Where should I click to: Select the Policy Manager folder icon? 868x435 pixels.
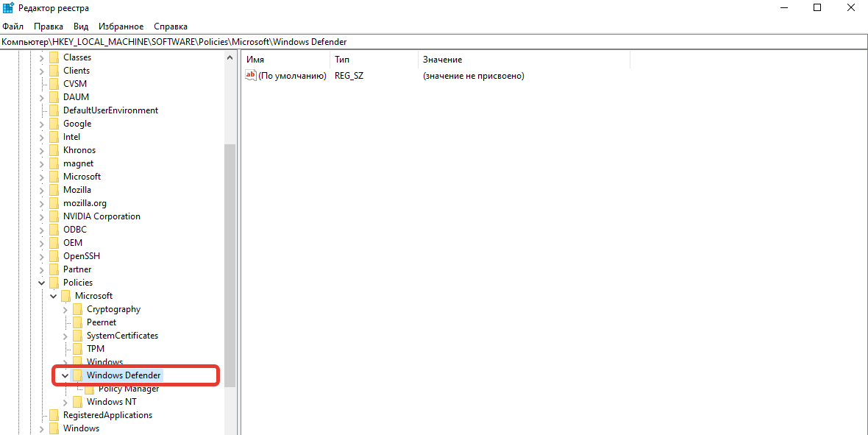[x=89, y=389]
